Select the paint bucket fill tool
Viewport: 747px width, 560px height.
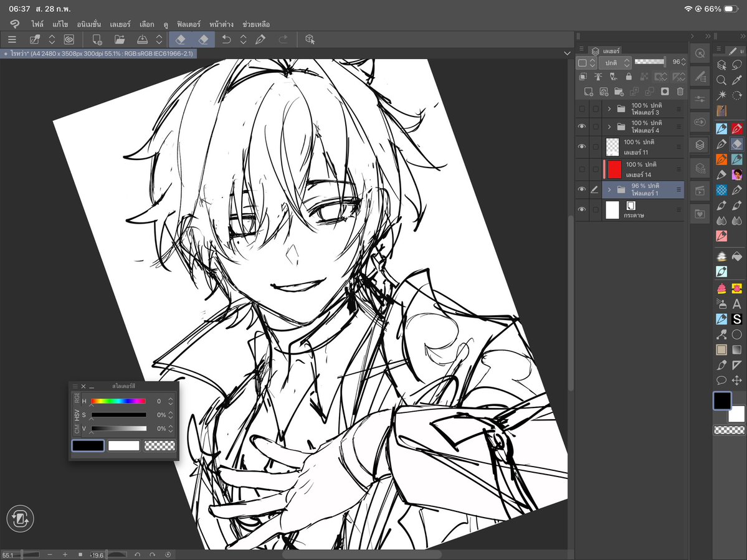tap(737, 257)
